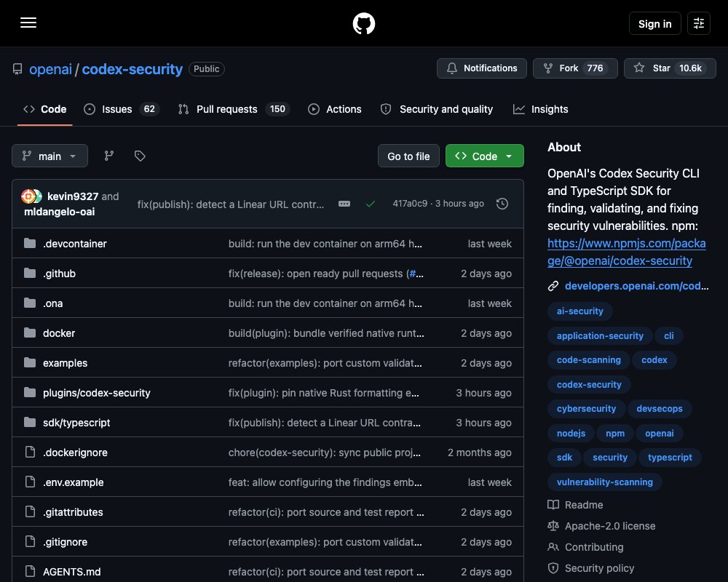
Task: Open the Contributing link
Action: [585, 547]
